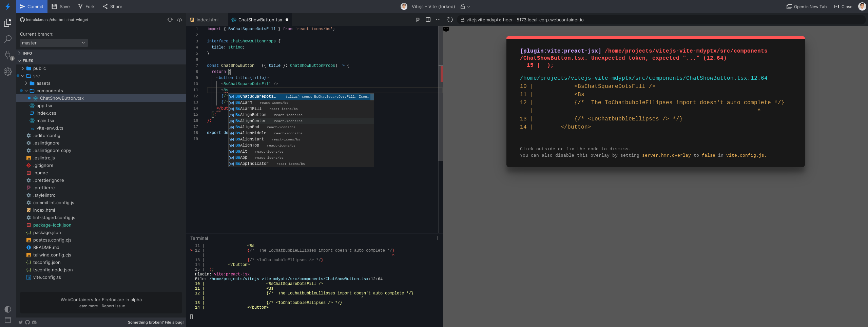The image size is (868, 327).
Task: Click the GitHub icon in the footer
Action: (x=27, y=322)
